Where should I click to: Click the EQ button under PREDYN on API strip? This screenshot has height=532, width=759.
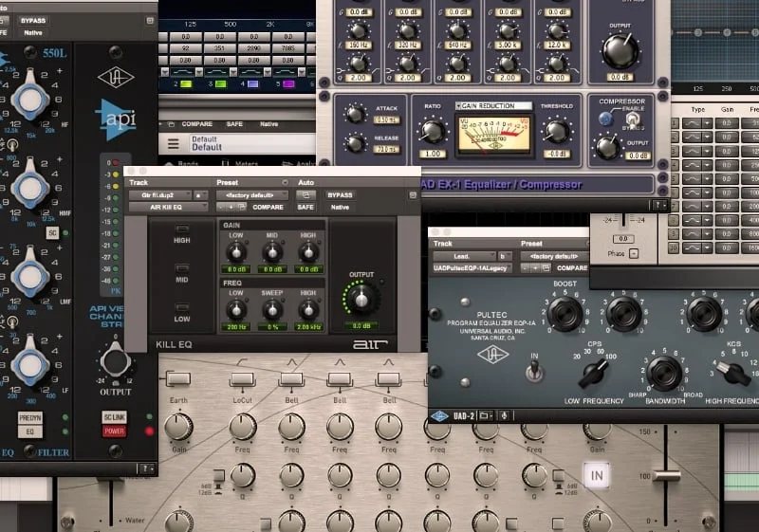pyautogui.click(x=30, y=431)
